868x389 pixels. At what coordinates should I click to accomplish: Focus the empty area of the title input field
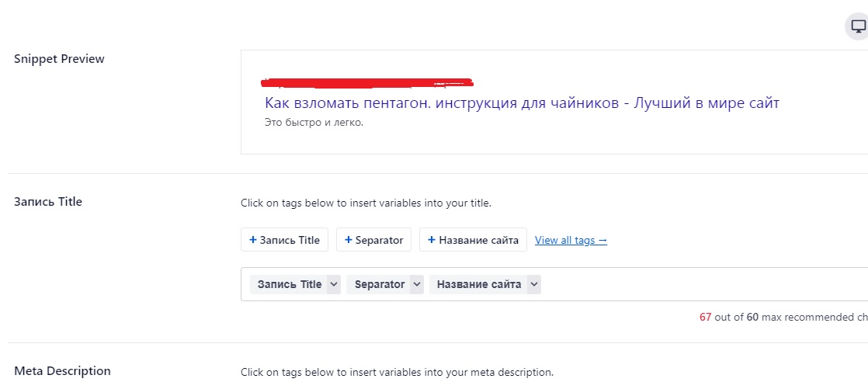703,284
